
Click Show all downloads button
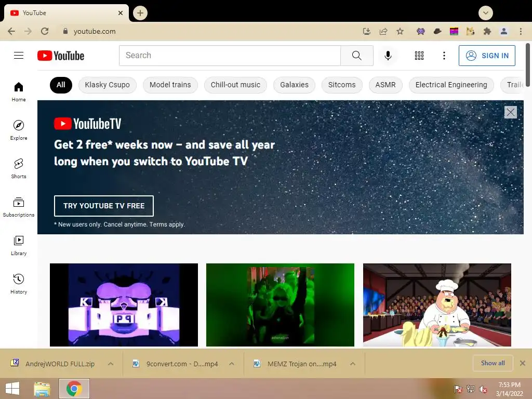493,363
